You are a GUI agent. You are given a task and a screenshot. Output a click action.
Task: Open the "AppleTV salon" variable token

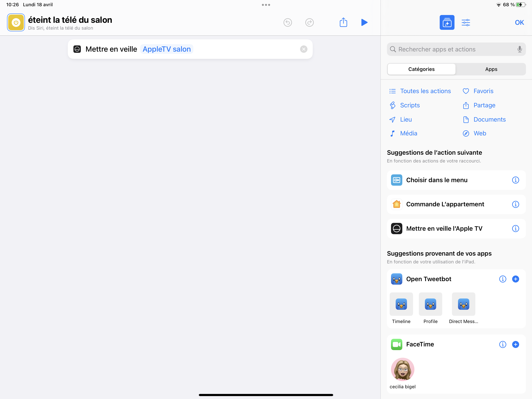point(167,49)
